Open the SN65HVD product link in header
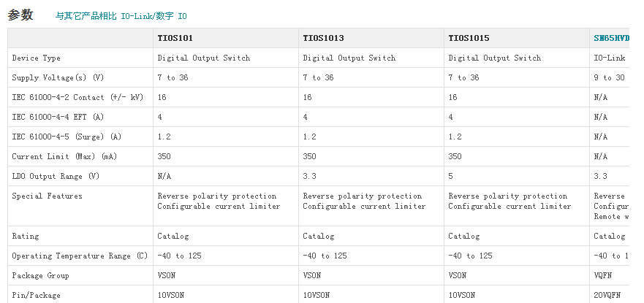The image size is (644, 303). (x=611, y=38)
